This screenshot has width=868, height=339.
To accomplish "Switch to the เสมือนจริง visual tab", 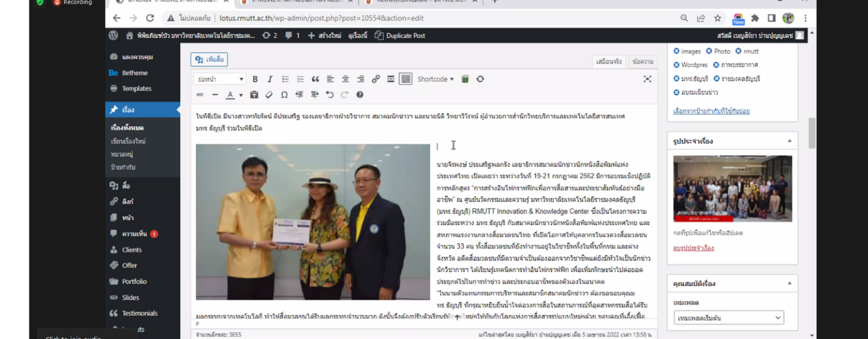I will tap(608, 62).
